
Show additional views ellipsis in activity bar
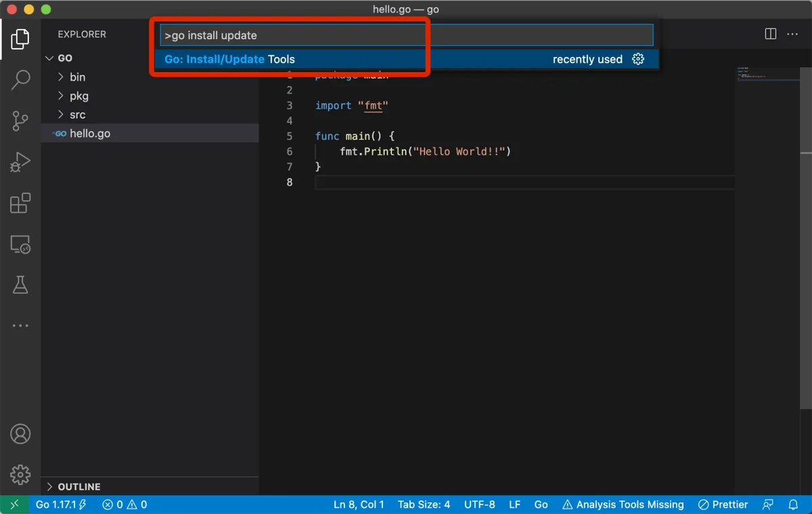pos(20,326)
